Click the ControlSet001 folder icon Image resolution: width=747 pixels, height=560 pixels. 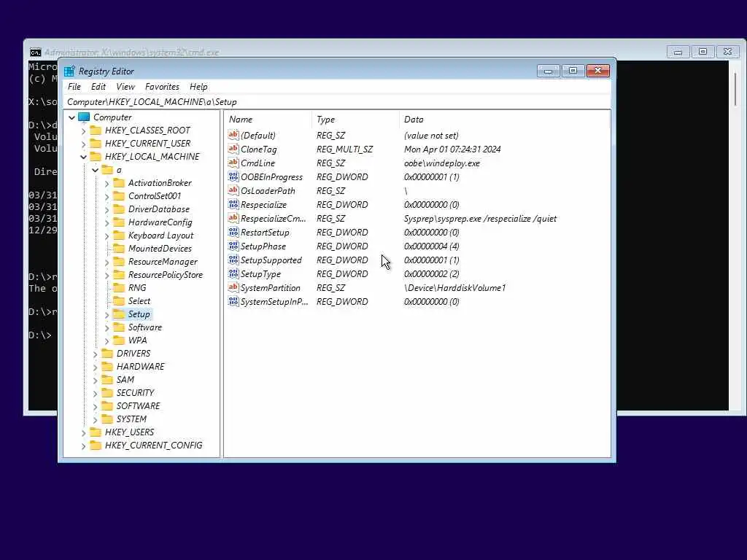click(119, 196)
